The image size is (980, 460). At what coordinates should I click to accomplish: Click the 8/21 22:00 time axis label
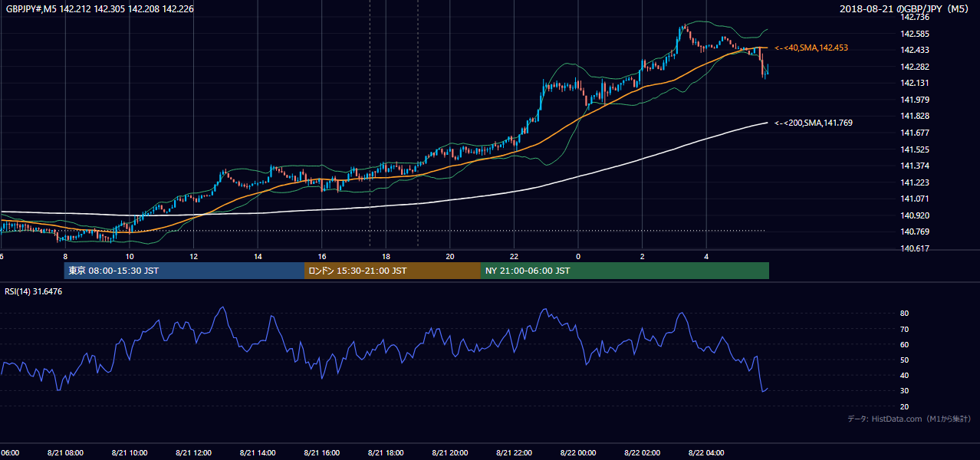(514, 453)
